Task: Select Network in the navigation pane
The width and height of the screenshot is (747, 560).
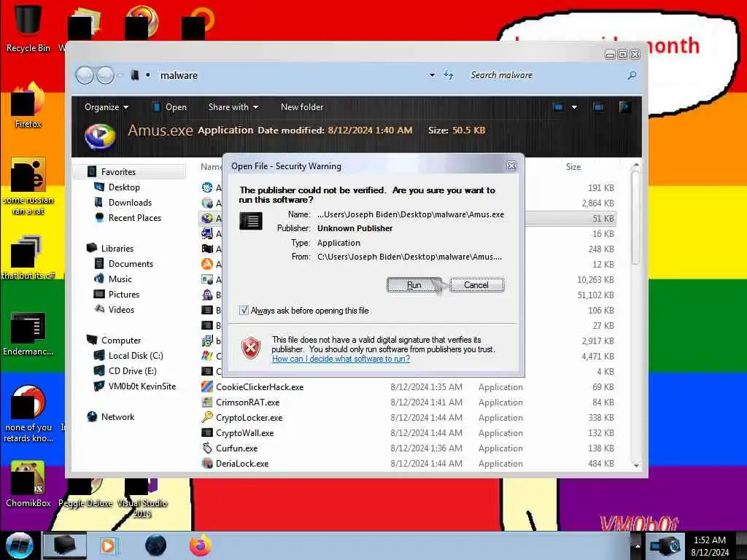Action: [x=117, y=416]
